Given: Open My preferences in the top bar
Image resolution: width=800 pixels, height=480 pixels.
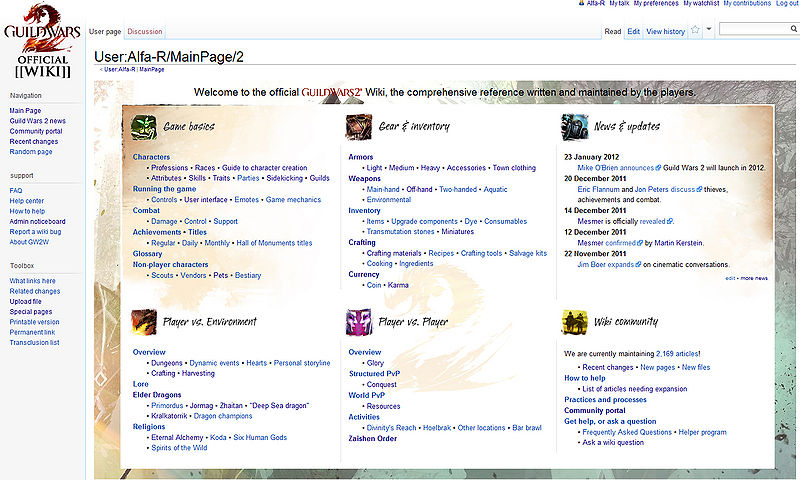Looking at the screenshot, I should (x=656, y=3).
